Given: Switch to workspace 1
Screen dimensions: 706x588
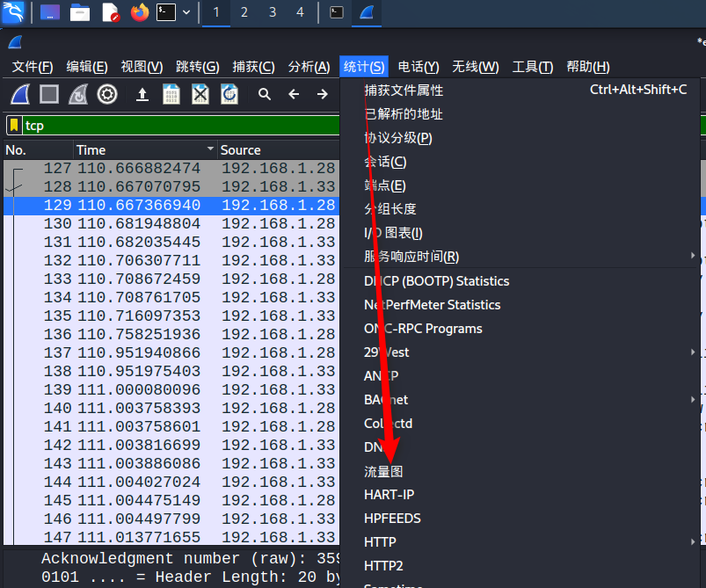Looking at the screenshot, I should click(216, 12).
